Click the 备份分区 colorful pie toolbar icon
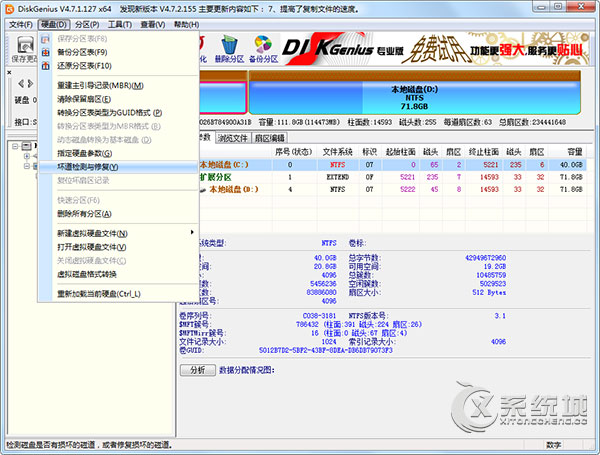Screen dimensions: 600x455 coord(263,49)
